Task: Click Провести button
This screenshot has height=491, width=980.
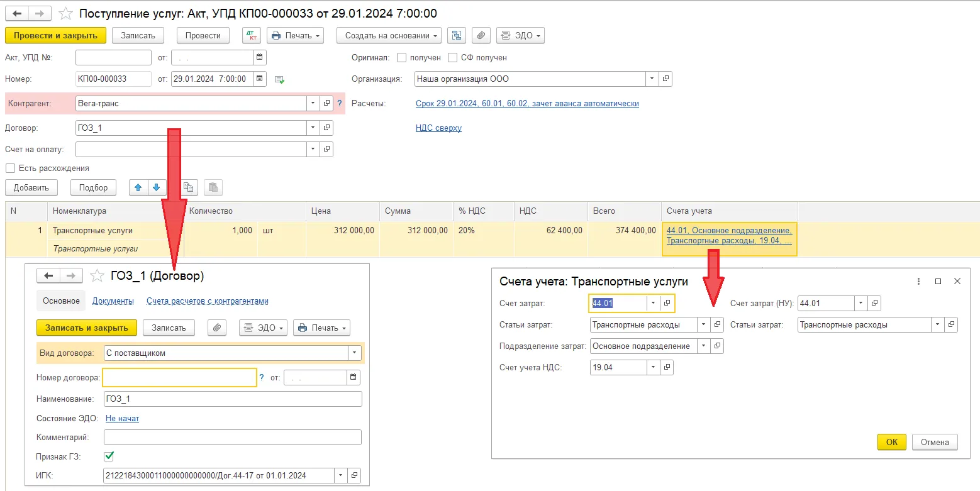Action: pos(203,36)
